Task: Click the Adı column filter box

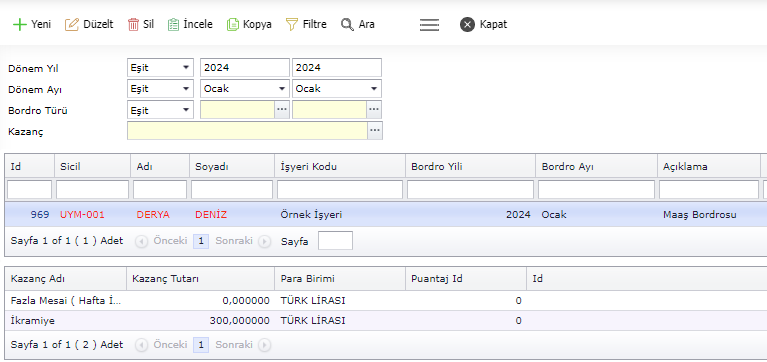Action: coord(160,189)
